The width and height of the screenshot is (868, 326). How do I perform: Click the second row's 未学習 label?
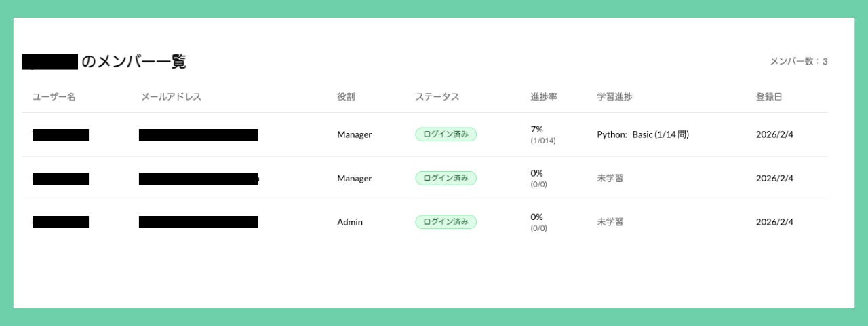pyautogui.click(x=610, y=178)
